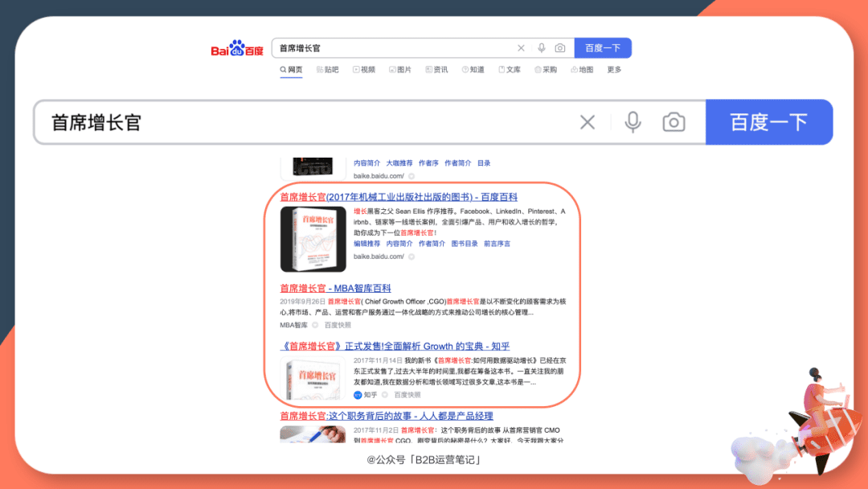Open 目录 link in top result
The image size is (868, 489).
pos(484,163)
